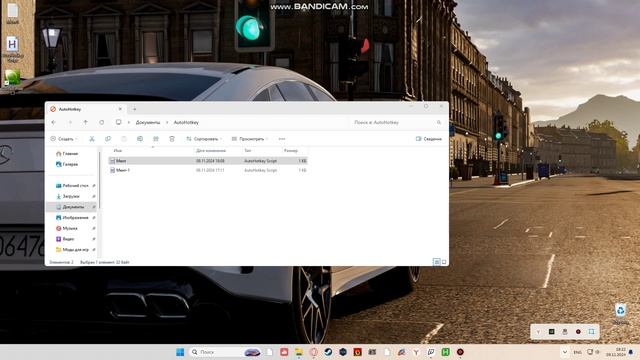Click File Explorer icon on taskbar
This screenshot has height=360, width=640.
(299, 352)
